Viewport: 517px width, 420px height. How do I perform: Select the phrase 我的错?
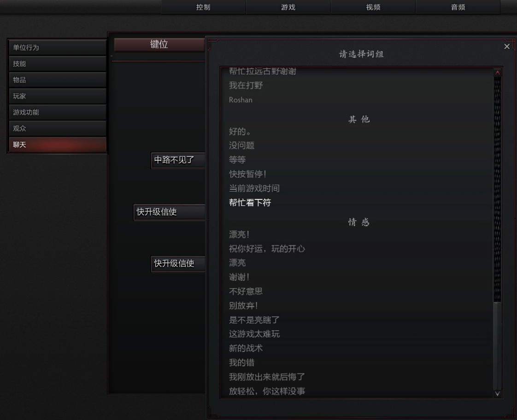[242, 363]
